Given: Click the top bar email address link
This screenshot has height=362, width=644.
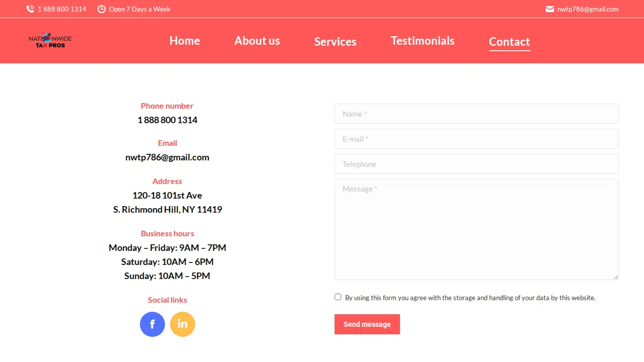Looking at the screenshot, I should click(x=588, y=9).
